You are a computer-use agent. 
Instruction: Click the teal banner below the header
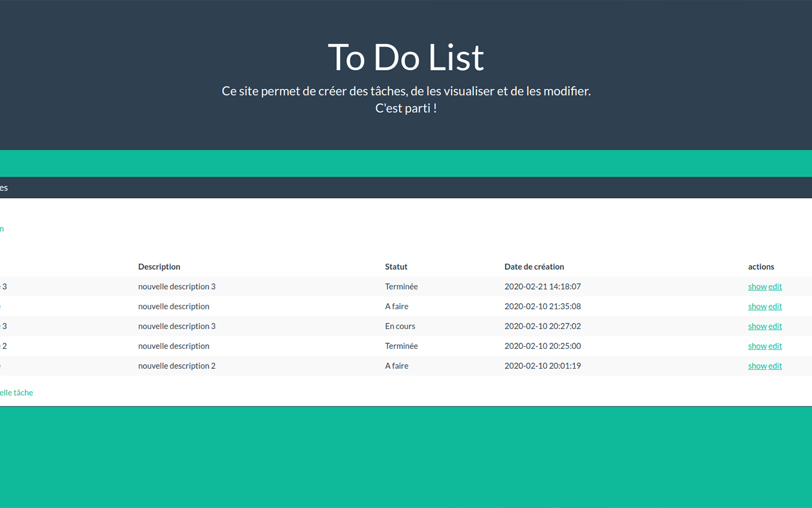(x=406, y=163)
